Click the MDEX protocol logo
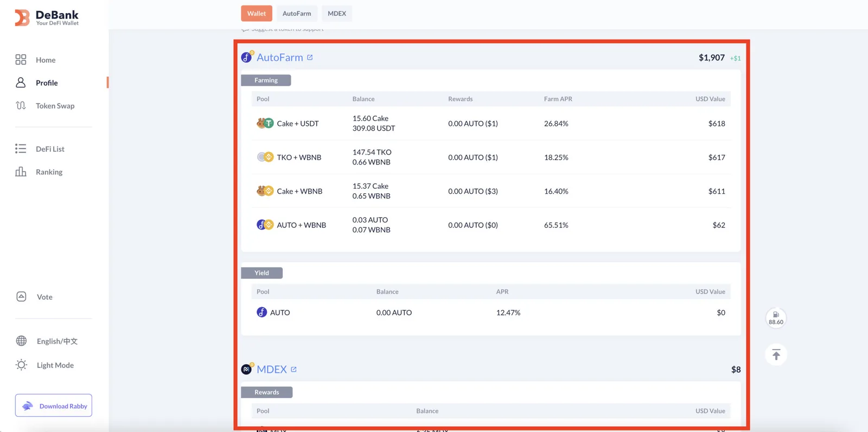This screenshot has height=432, width=868. pyautogui.click(x=247, y=369)
